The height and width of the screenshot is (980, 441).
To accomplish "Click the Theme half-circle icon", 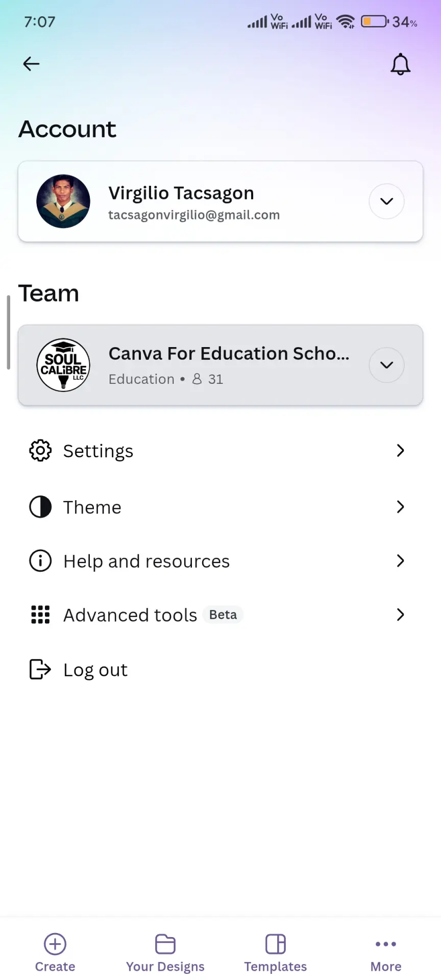I will click(x=40, y=507).
